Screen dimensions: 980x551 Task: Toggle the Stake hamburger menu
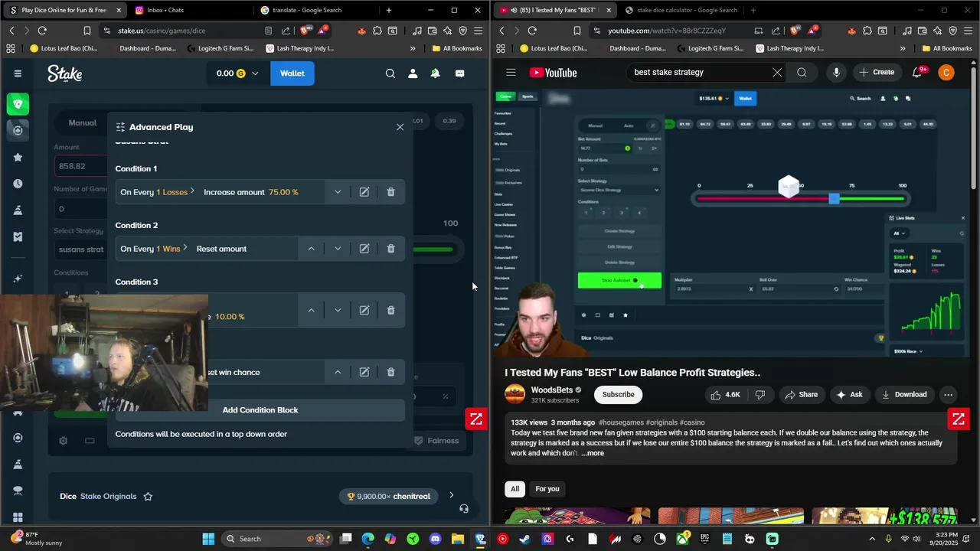[x=18, y=73]
